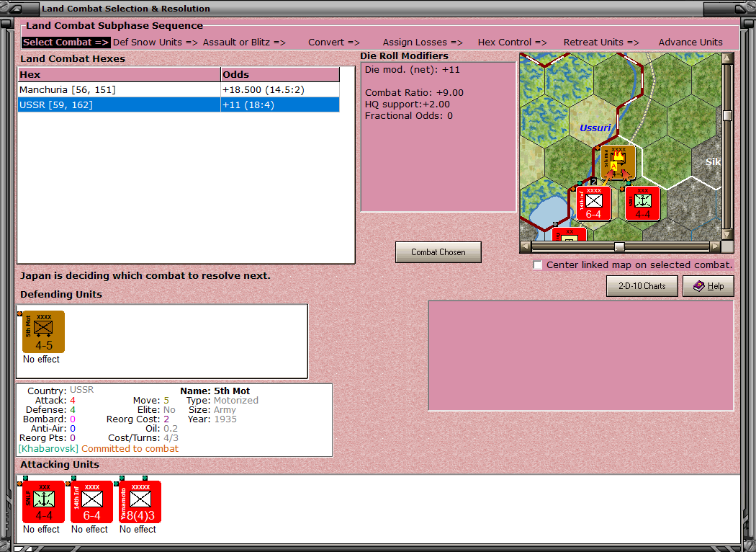This screenshot has width=756, height=552.
Task: Click the SNLF 4-4 marine counter on map
Action: (x=643, y=204)
